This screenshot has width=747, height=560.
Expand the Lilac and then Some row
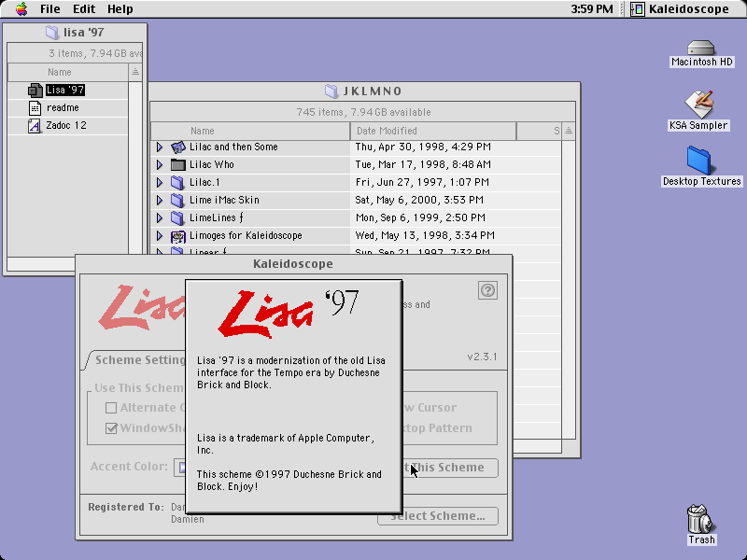click(160, 147)
